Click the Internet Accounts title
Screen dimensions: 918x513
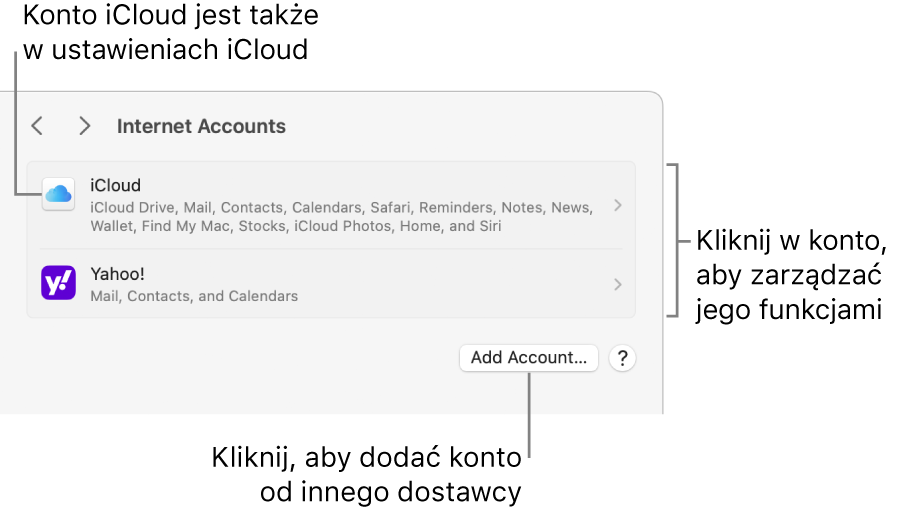[x=201, y=126]
